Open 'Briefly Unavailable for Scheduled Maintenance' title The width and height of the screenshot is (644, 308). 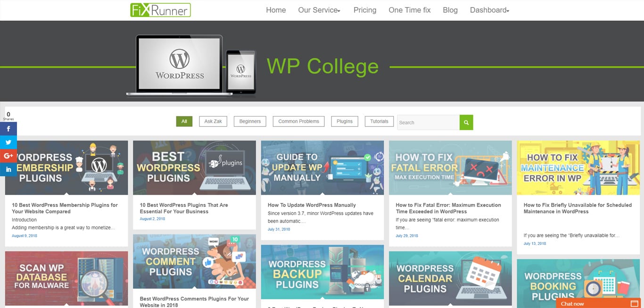[x=578, y=208]
